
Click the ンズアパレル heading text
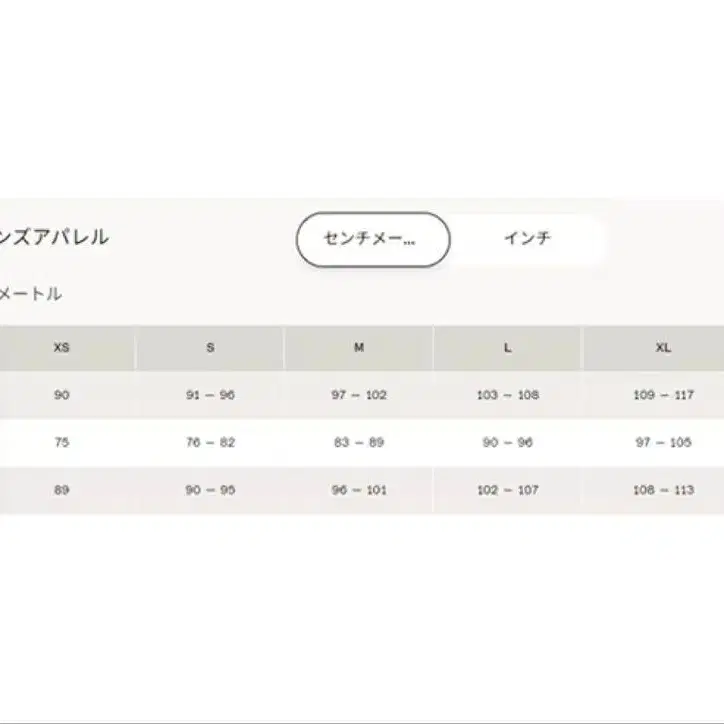click(x=54, y=238)
